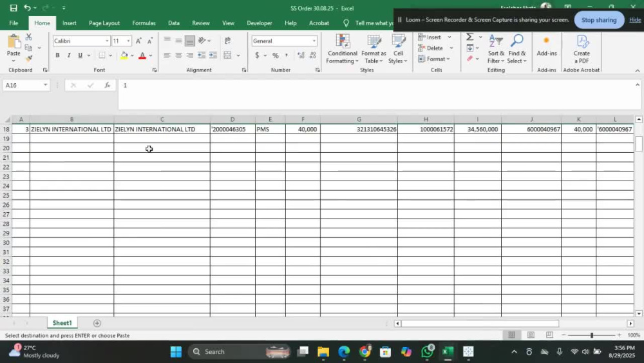Toggle Bottom Align

tap(190, 40)
